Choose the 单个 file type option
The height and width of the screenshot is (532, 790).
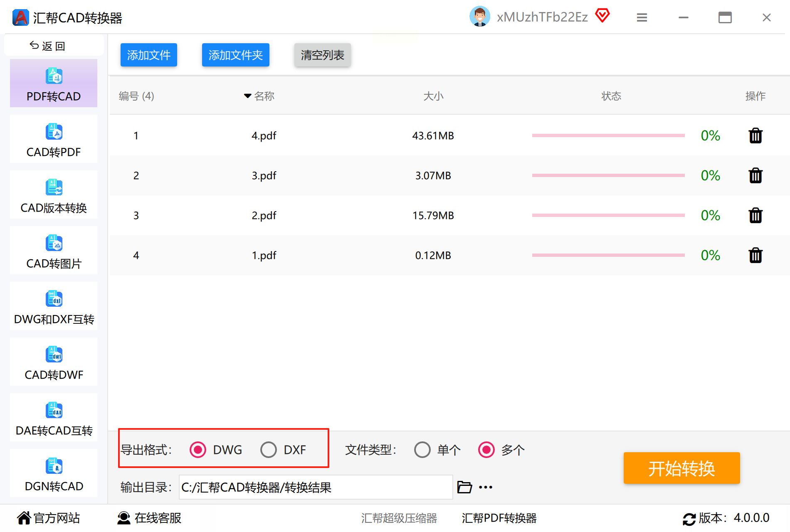[x=422, y=450]
